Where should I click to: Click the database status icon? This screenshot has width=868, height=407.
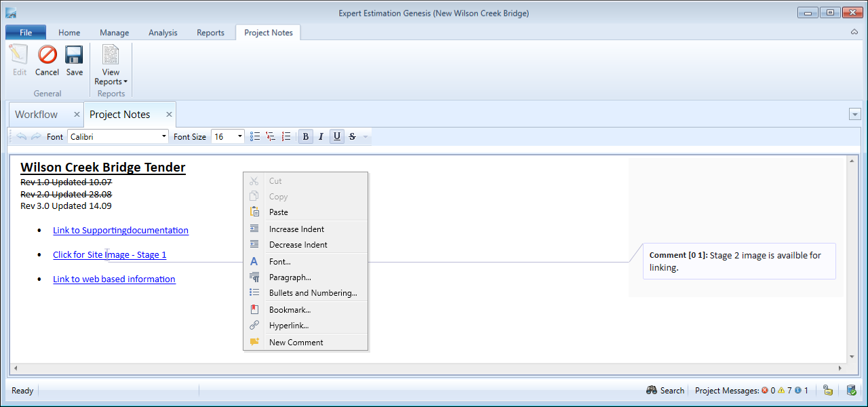pyautogui.click(x=851, y=391)
